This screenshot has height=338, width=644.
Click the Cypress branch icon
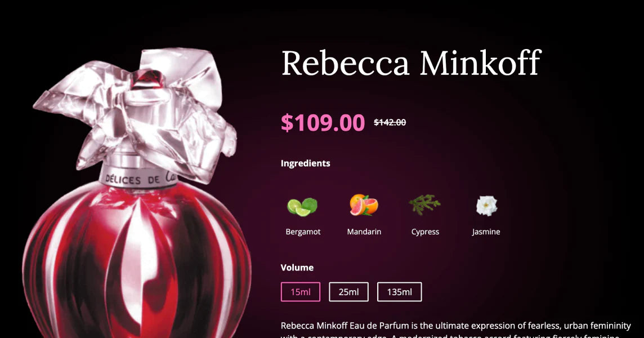click(x=424, y=204)
